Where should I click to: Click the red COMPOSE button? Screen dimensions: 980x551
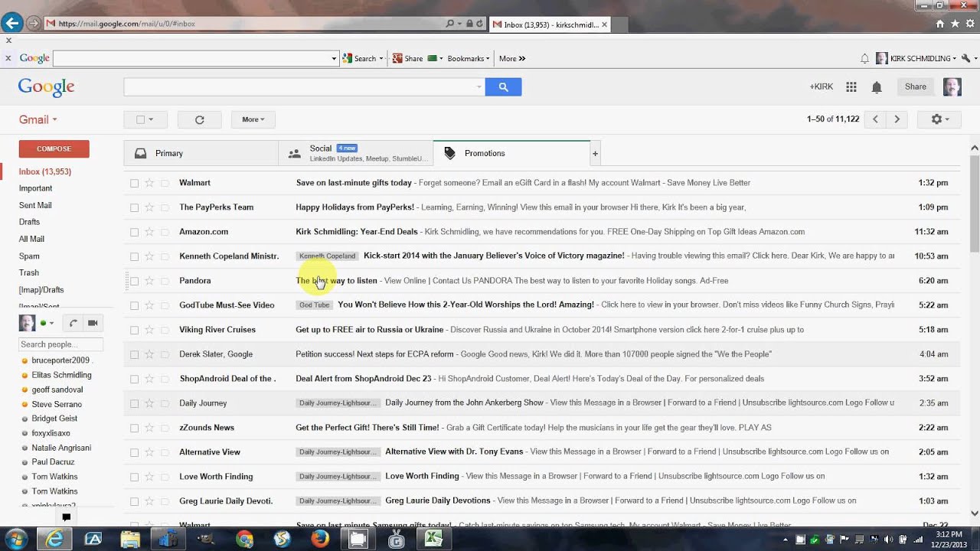(54, 149)
